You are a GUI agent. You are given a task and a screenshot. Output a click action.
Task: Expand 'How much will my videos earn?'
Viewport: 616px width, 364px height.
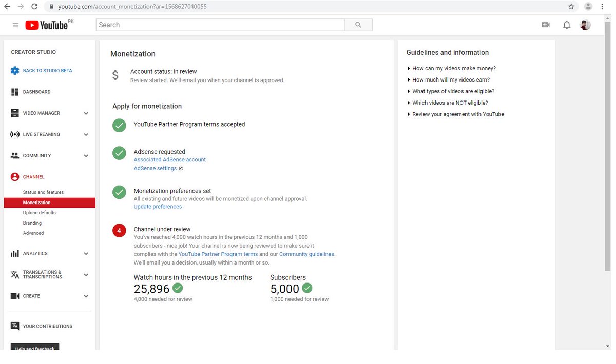448,80
